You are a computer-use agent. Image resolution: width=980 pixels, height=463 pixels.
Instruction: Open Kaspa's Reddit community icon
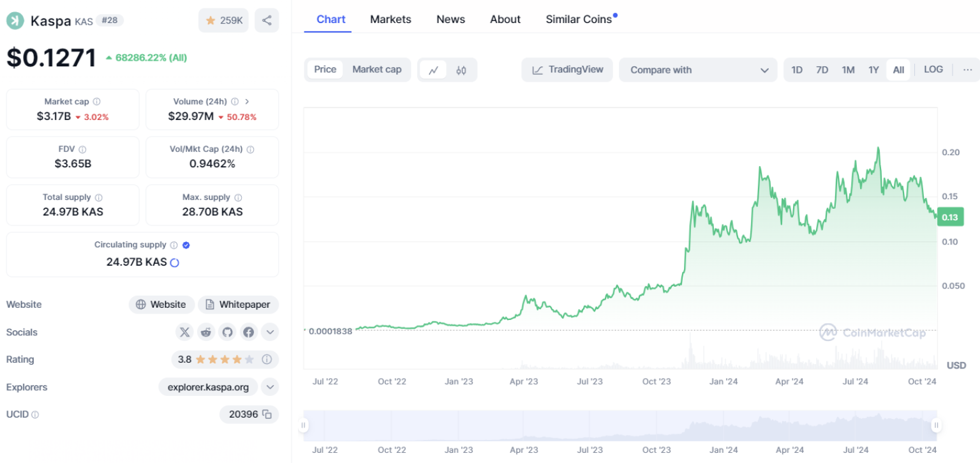[205, 332]
